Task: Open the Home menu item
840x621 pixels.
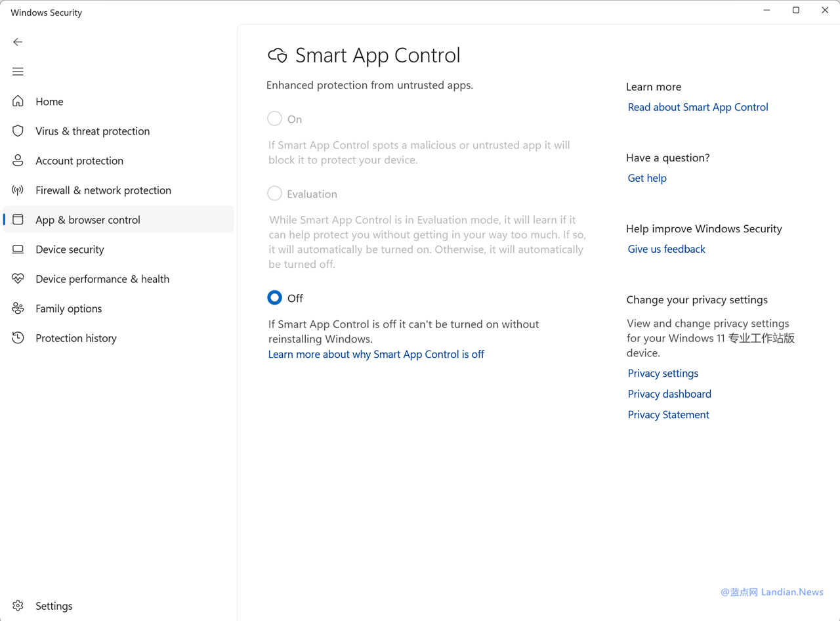Action: pyautogui.click(x=118, y=101)
